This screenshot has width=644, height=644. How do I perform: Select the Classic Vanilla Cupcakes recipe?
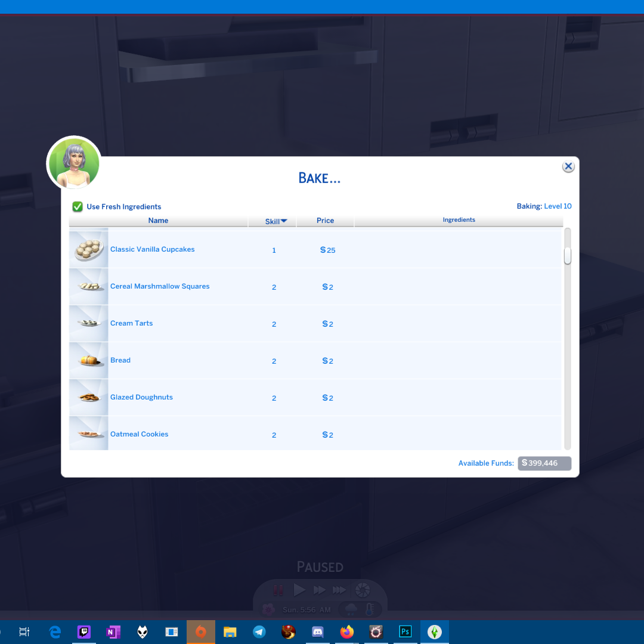tap(315, 250)
